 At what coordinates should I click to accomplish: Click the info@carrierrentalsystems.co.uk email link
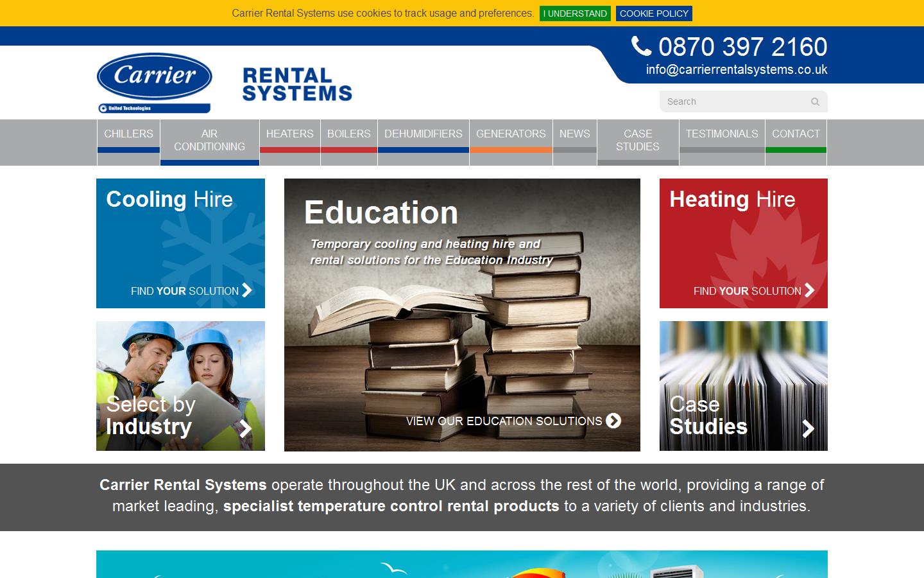pos(736,70)
